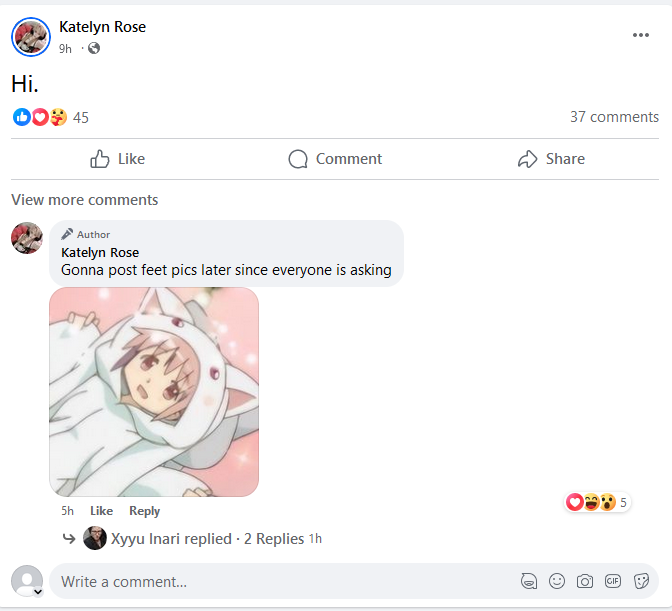
Task: Type in the Write a comment field
Action: (280, 581)
